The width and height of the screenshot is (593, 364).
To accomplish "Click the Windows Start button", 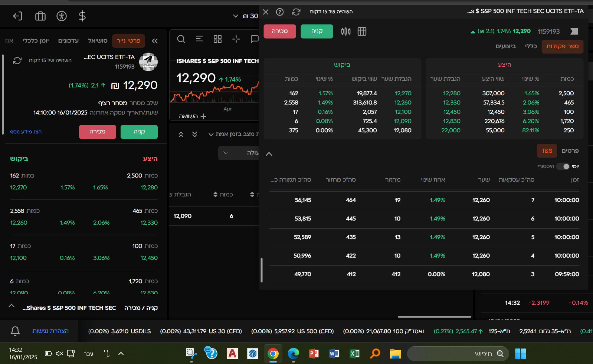I will click(x=520, y=354).
